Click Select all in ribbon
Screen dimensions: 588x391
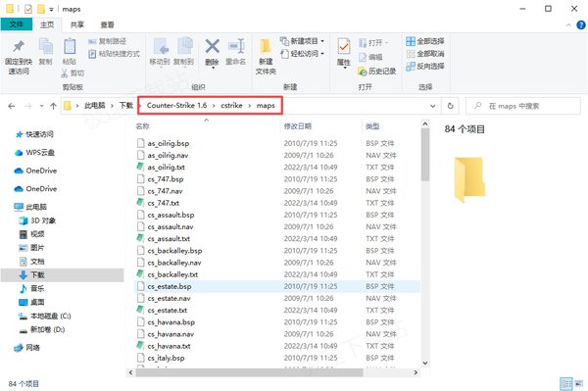(425, 41)
